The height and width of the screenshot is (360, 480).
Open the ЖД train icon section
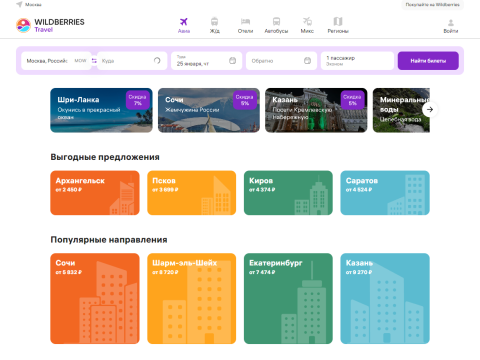click(x=214, y=22)
